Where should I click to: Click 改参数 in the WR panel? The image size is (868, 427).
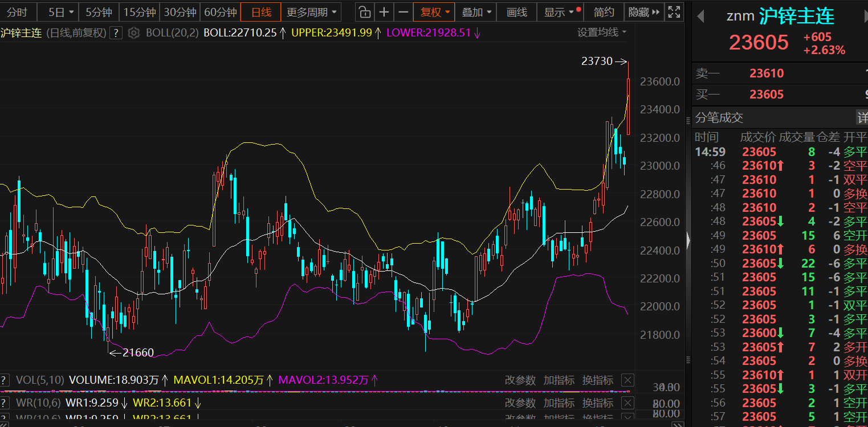520,403
